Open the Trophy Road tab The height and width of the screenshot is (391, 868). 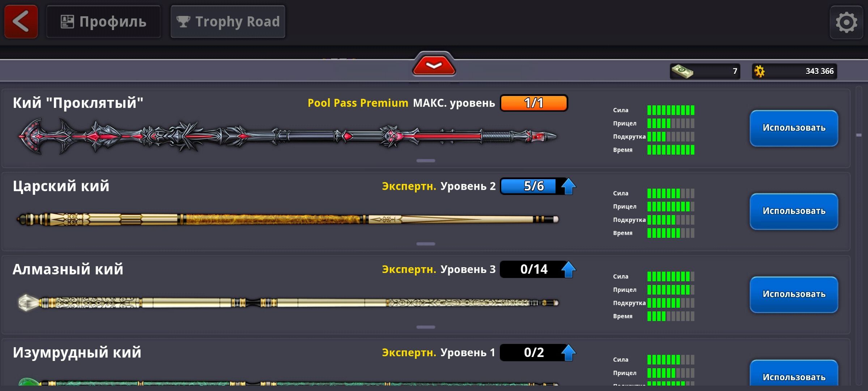(x=228, y=22)
